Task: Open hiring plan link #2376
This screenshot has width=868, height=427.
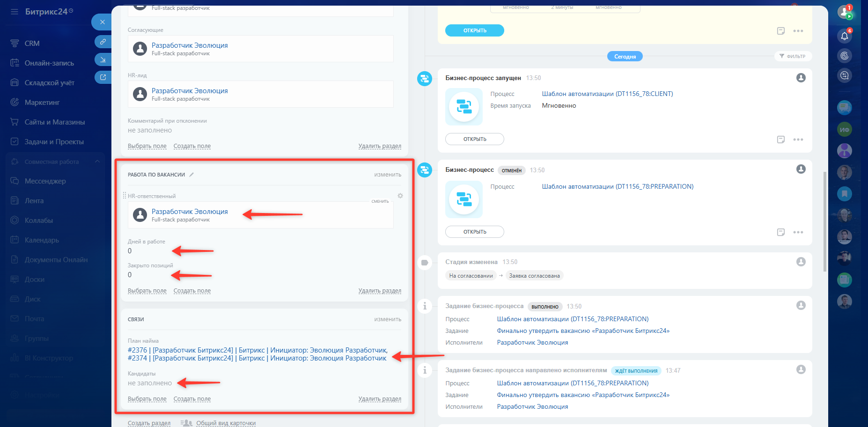Action: click(x=257, y=350)
